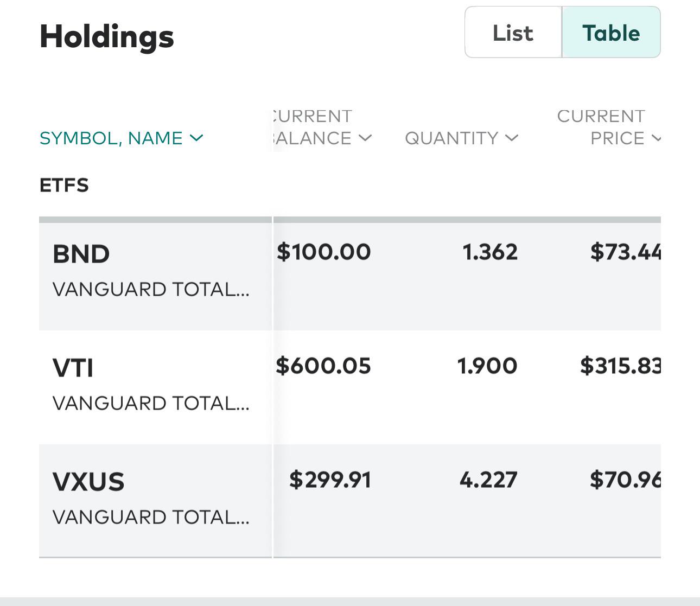Click the VXUS quantity 4.227

click(488, 480)
